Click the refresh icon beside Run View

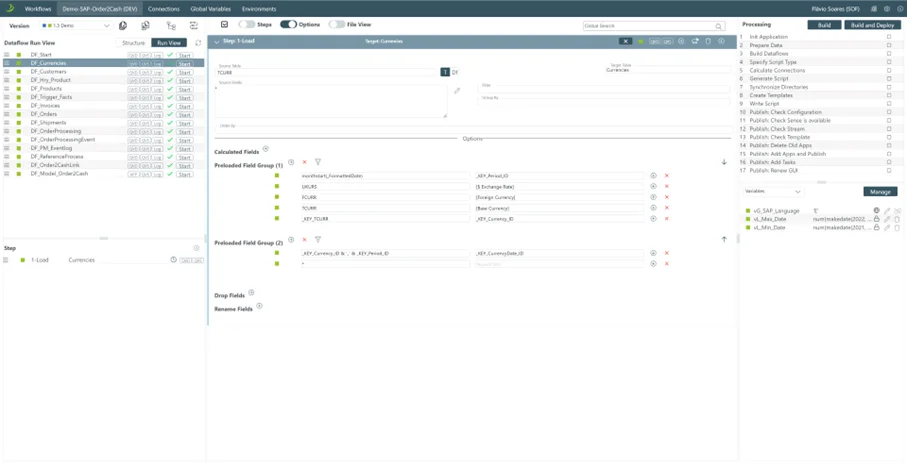pos(198,43)
